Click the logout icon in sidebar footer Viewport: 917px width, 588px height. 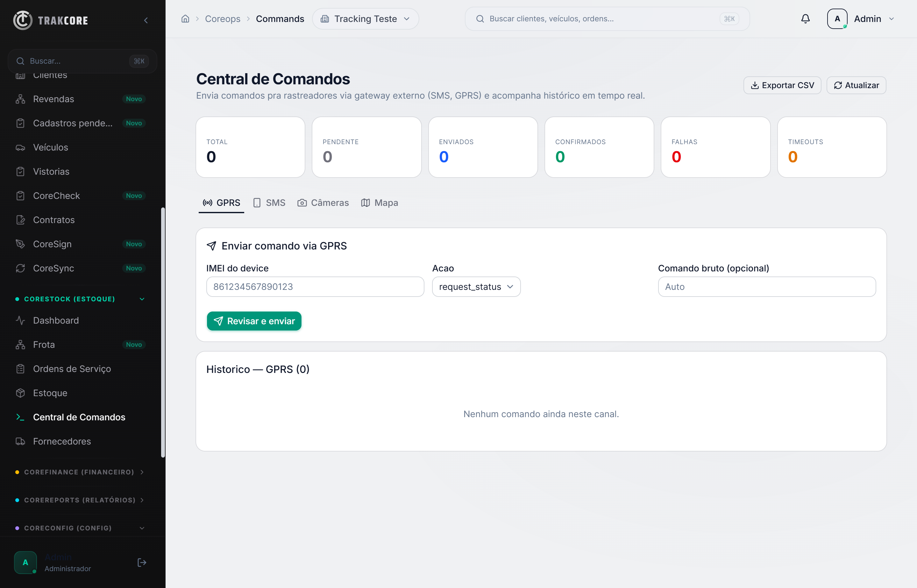click(x=142, y=563)
